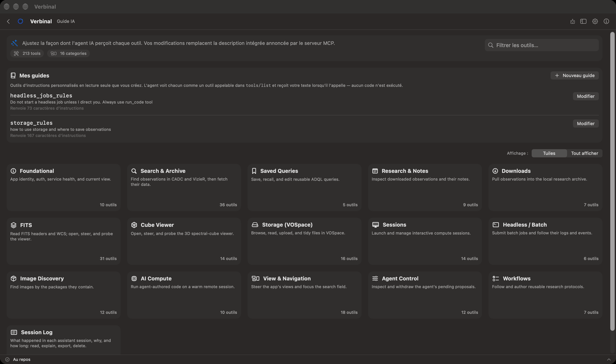Click the Verbinal blue ring logo

(x=20, y=22)
